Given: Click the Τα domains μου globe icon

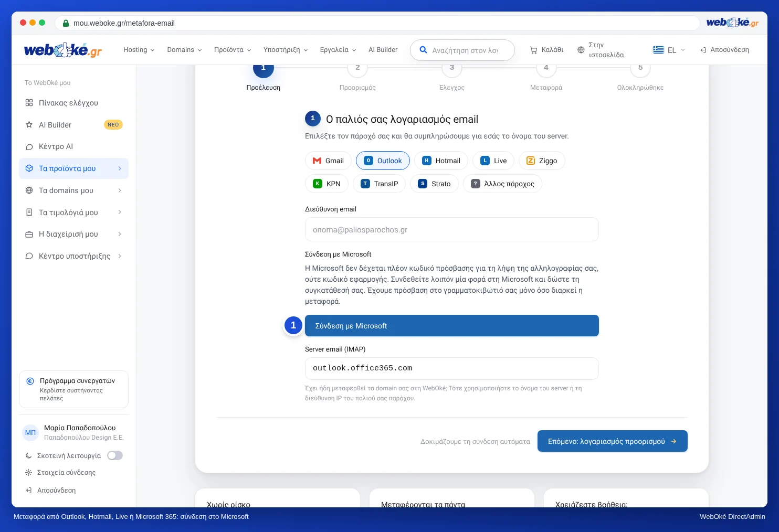Looking at the screenshot, I should (29, 190).
